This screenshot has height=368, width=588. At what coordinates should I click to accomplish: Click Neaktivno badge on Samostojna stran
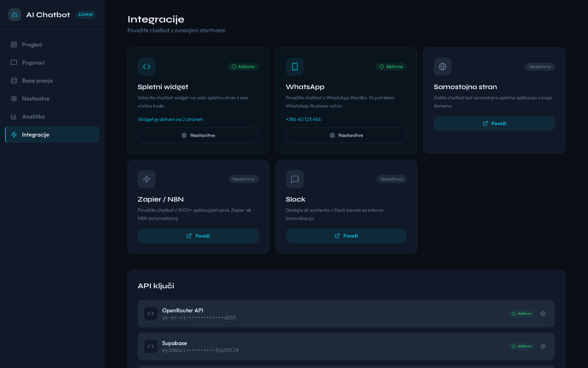pos(540,67)
